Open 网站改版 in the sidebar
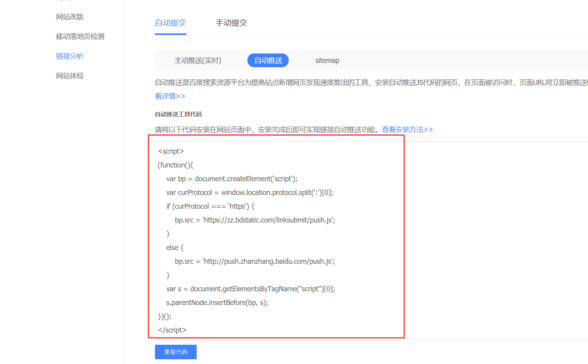588x364 pixels. [x=70, y=17]
